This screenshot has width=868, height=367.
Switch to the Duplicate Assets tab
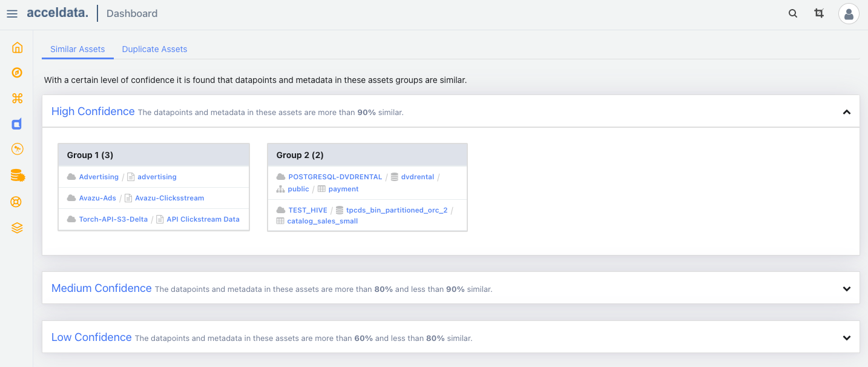(154, 50)
